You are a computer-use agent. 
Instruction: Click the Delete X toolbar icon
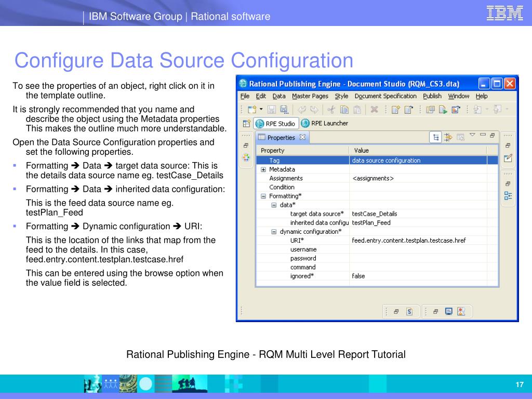(x=374, y=109)
